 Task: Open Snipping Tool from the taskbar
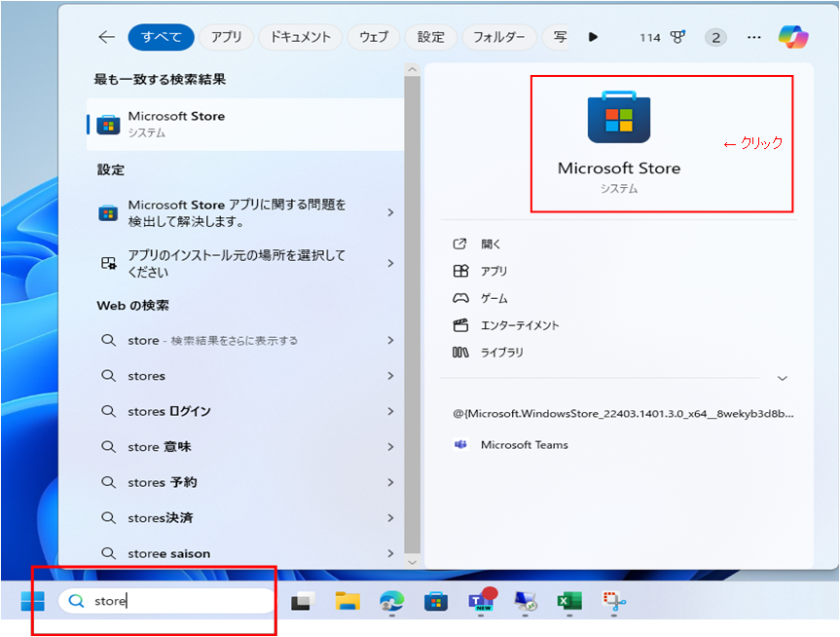(x=614, y=601)
